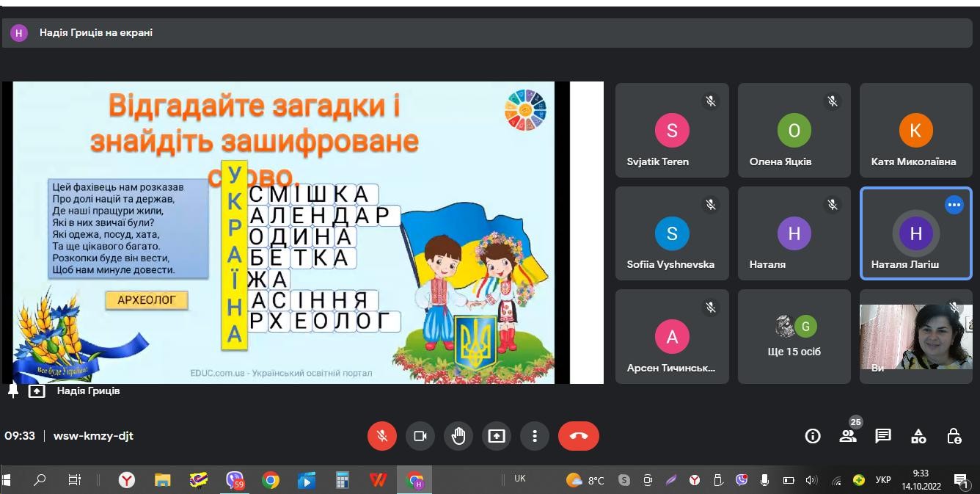
Task: Raise your hand in the meeting
Action: pos(458,436)
